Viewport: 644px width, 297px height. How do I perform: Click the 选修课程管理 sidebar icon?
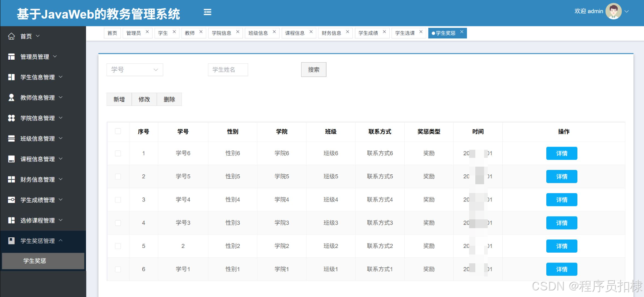pos(11,220)
